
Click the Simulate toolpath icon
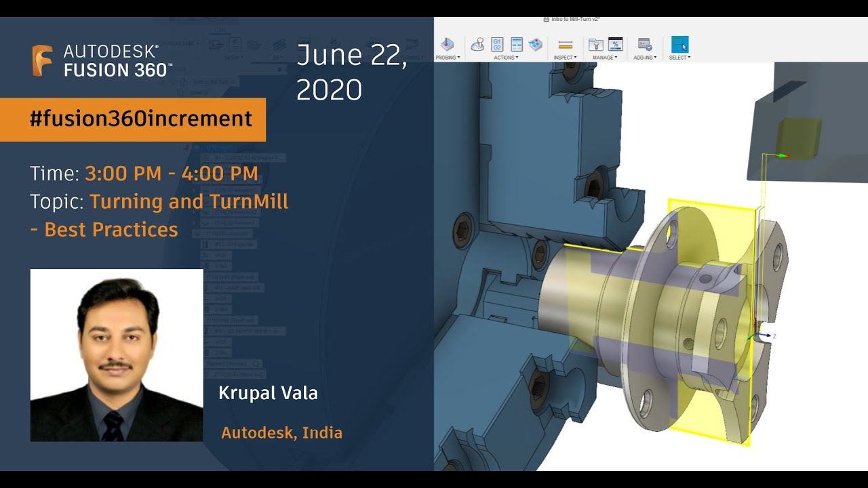(477, 45)
